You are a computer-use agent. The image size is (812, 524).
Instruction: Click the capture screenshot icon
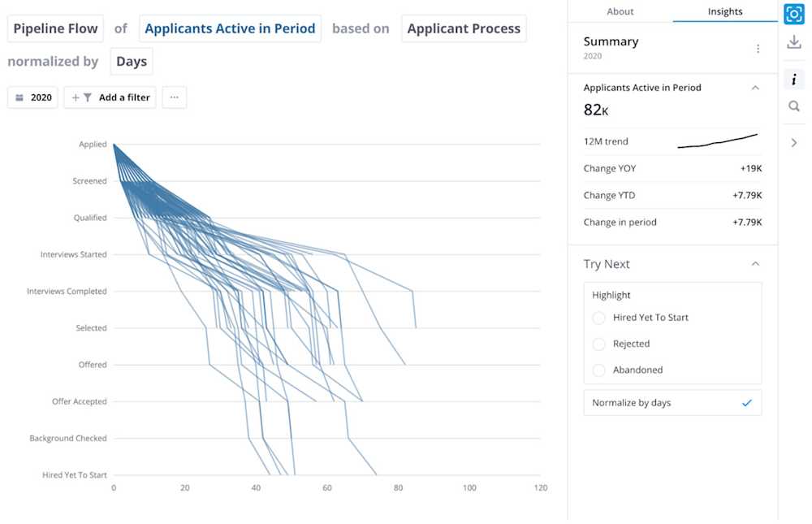click(x=793, y=14)
